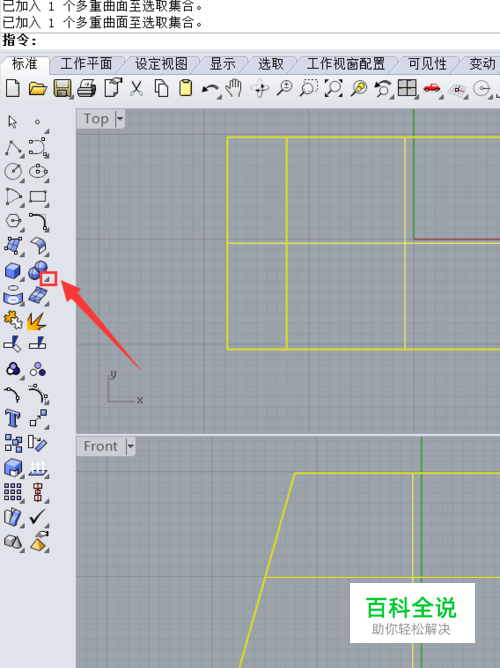Click the Check objects checkmark icon

point(38,517)
